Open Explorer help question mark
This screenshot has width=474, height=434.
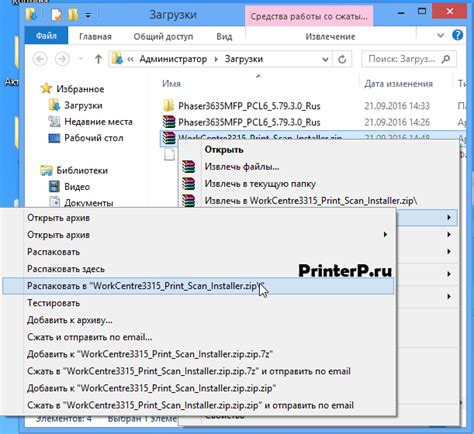tap(458, 35)
